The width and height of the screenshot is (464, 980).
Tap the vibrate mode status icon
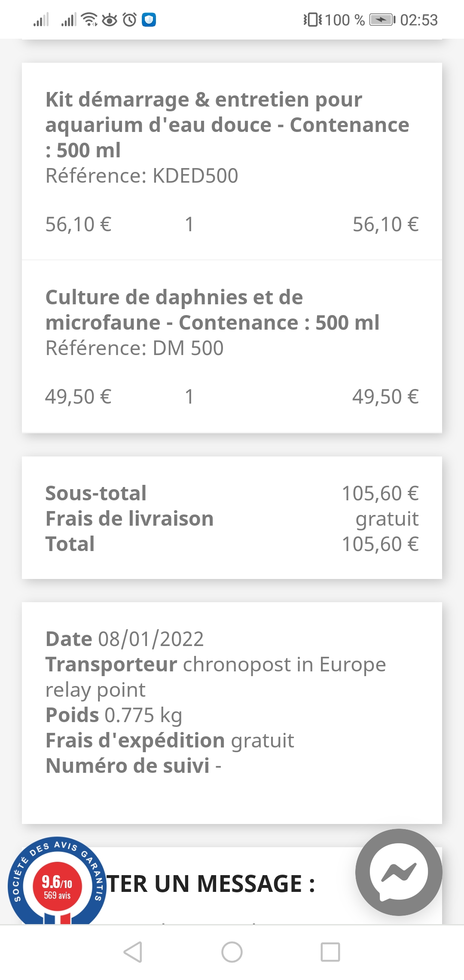(x=312, y=20)
